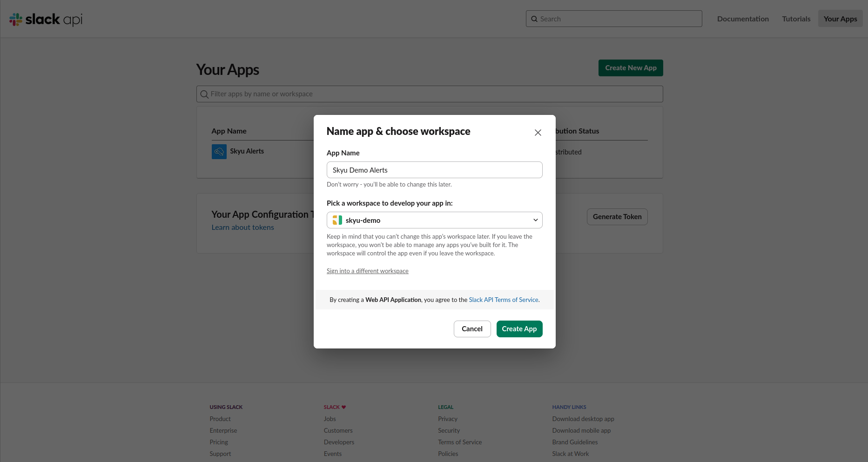
Task: Open the Support footer link
Action: click(x=220, y=454)
